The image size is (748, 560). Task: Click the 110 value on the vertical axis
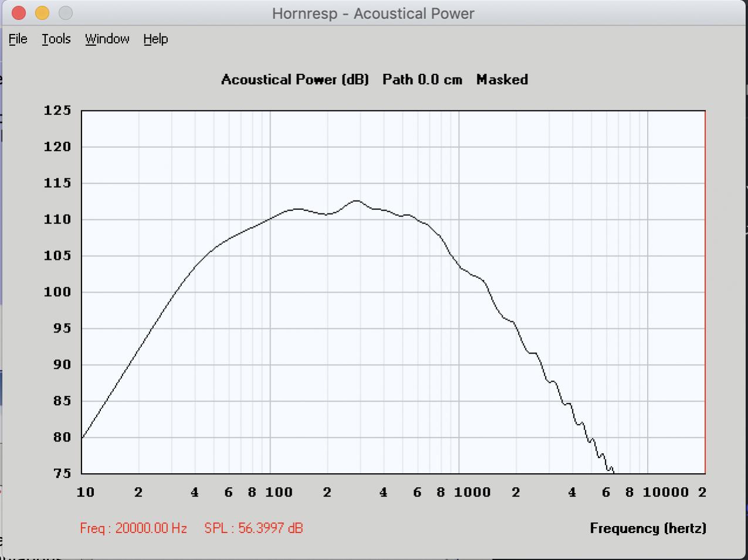pos(57,219)
